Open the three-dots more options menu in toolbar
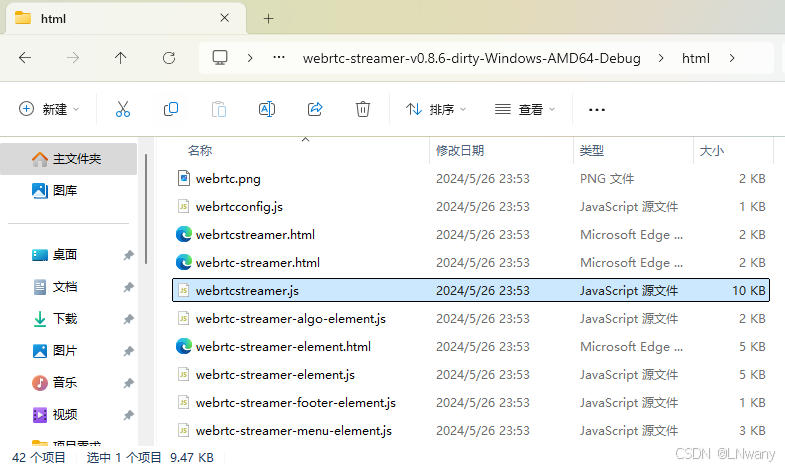Screen dimensions: 785x467 point(597,109)
